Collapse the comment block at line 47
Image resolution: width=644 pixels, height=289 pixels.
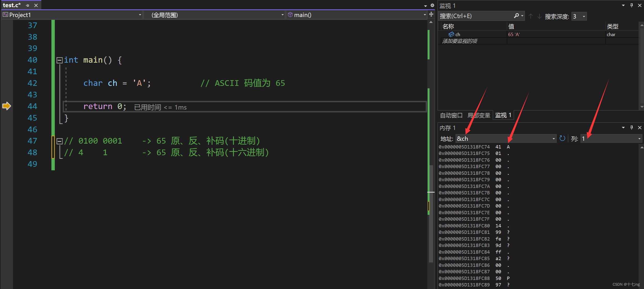[x=60, y=141]
